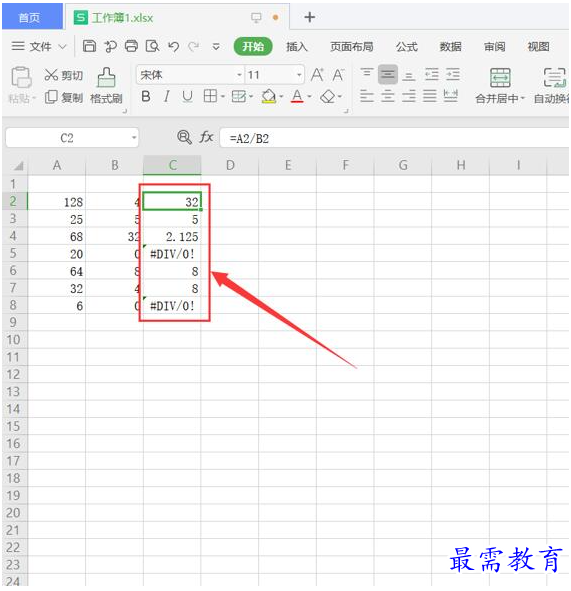
Task: Align text right
Action: tap(409, 96)
